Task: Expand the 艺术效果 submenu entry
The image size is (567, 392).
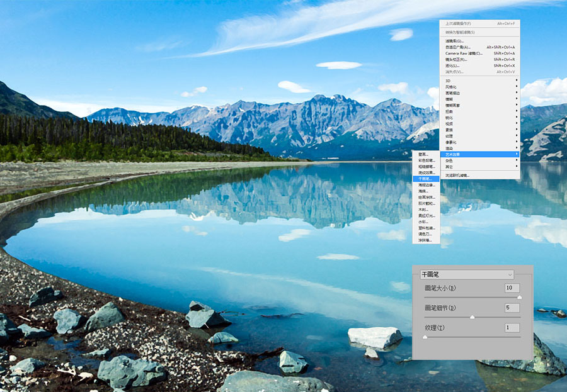Action: coord(480,154)
